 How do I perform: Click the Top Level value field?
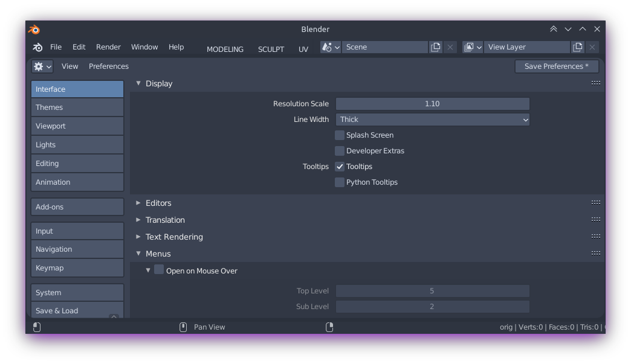[x=433, y=291]
